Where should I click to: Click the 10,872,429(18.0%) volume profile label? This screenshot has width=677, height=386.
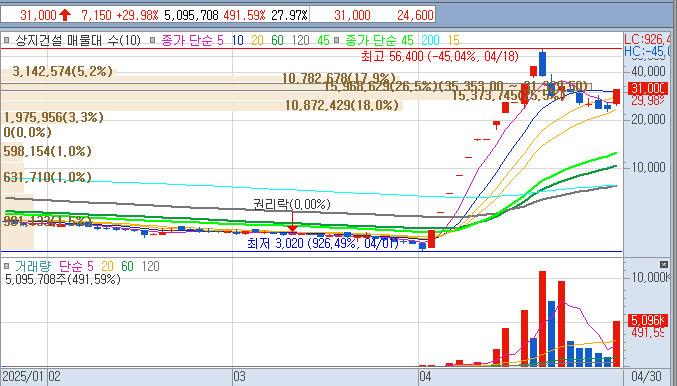[342, 105]
